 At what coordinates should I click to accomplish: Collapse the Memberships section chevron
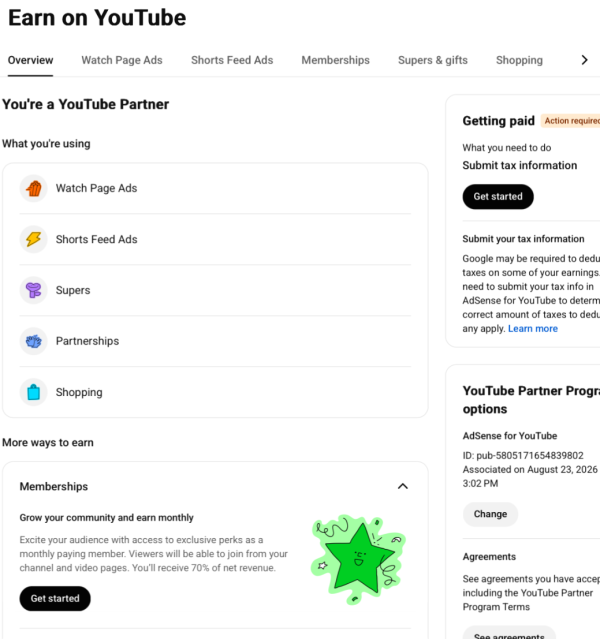pyautogui.click(x=403, y=486)
